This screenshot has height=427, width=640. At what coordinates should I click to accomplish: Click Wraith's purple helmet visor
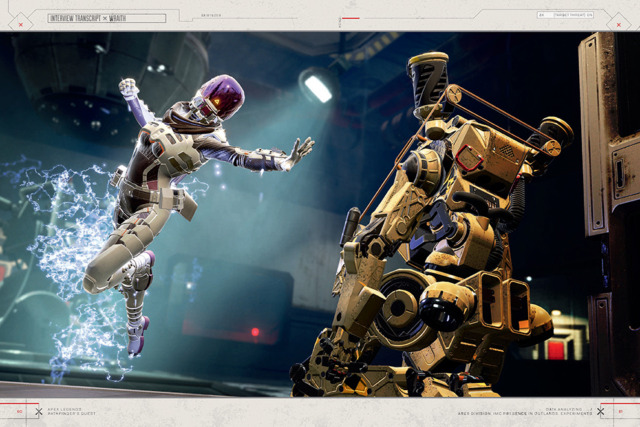coord(222,95)
